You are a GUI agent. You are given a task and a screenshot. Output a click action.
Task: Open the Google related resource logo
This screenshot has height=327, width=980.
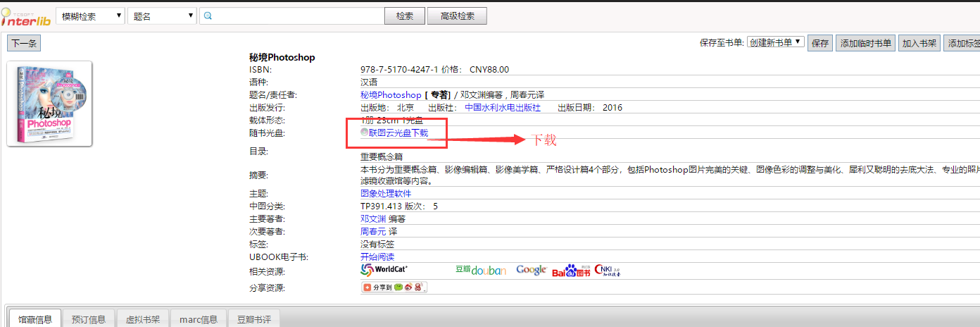coord(531,270)
